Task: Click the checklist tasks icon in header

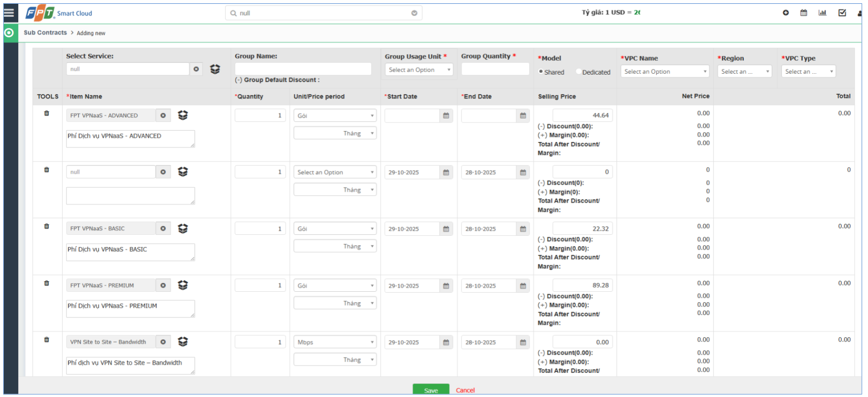Action: 842,13
